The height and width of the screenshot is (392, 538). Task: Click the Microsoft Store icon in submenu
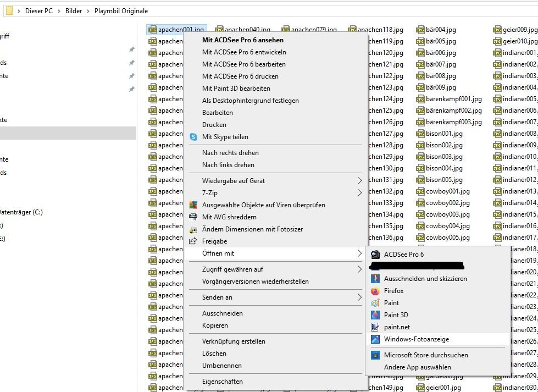click(375, 355)
